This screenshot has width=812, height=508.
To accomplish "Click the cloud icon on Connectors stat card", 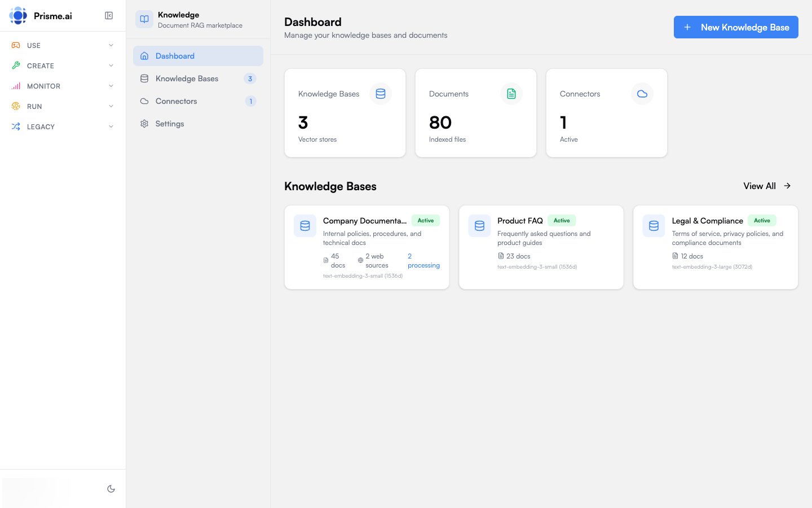I will [x=642, y=94].
